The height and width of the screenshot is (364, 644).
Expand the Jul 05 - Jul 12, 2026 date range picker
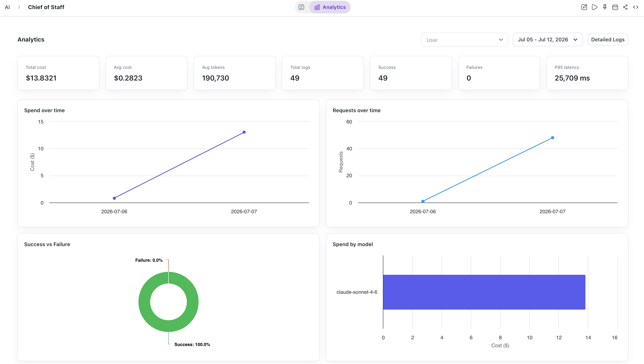tap(547, 40)
